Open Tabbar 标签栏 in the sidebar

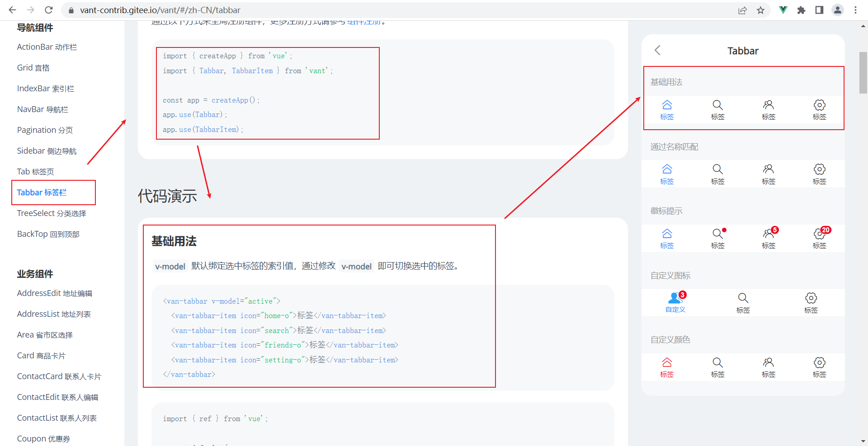coord(42,192)
